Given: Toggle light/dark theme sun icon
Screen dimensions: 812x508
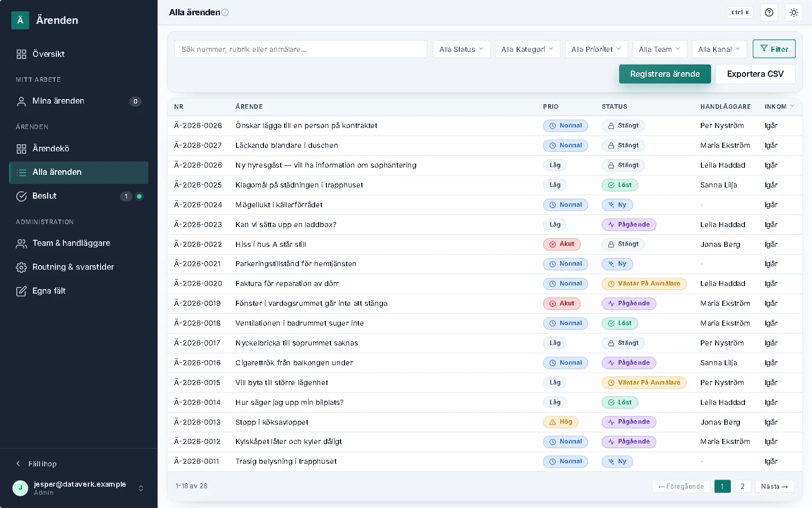Looking at the screenshot, I should click(794, 12).
